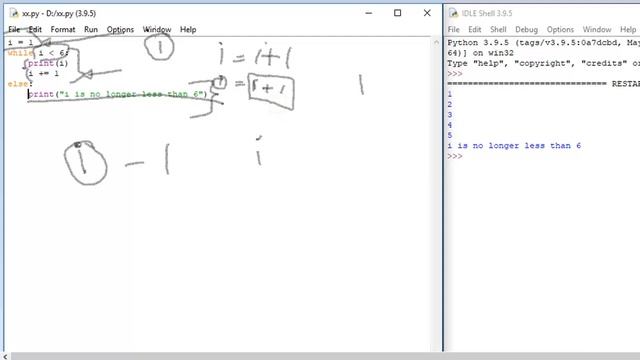Open the Shell menu in IDLE Shell
This screenshot has width=640, height=360.
[x=498, y=29]
